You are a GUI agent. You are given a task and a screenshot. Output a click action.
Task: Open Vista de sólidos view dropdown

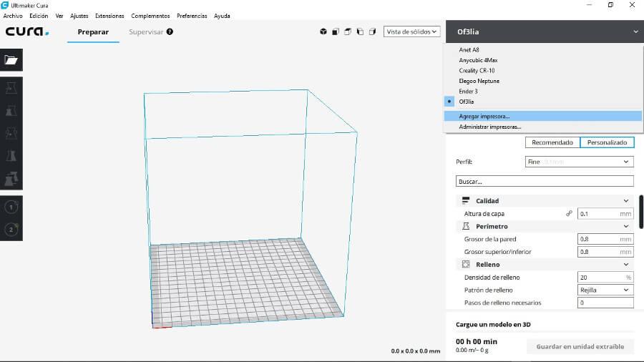coord(411,31)
